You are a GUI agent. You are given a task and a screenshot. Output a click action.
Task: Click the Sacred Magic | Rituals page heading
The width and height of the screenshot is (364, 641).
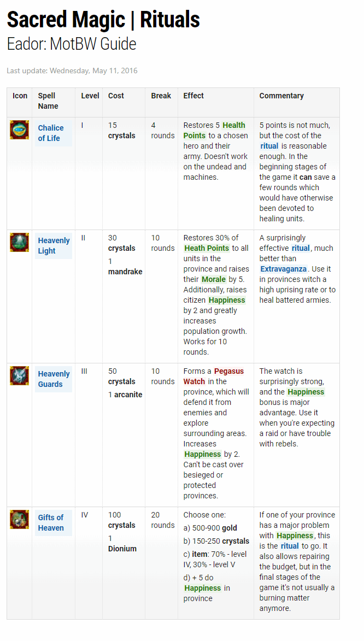tap(103, 20)
